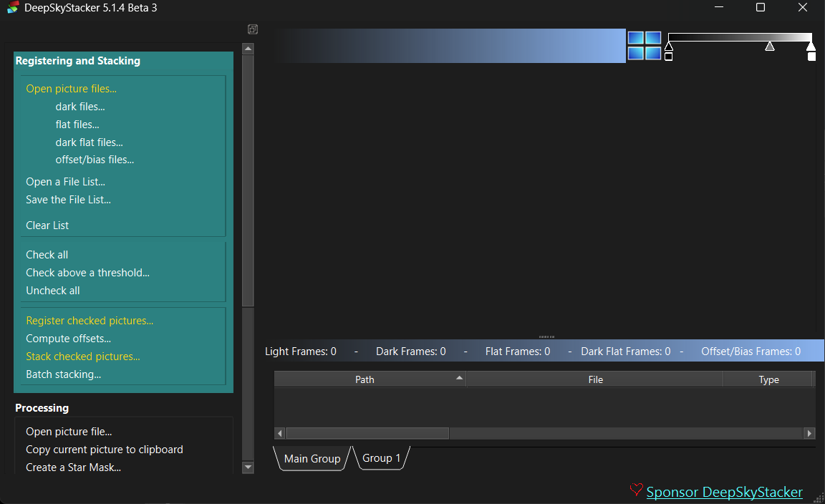The width and height of the screenshot is (825, 504).
Task: Click the splitter grip above frame counters
Action: (x=546, y=336)
